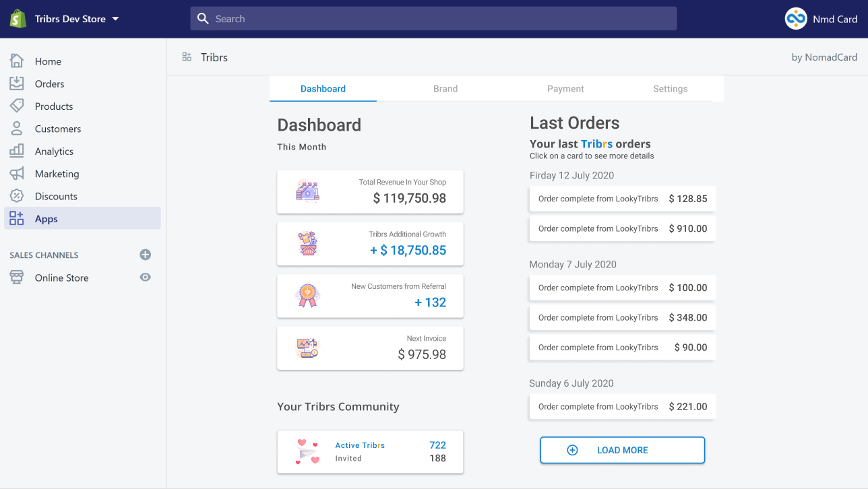Select Apps in the sidebar
Image resolution: width=868 pixels, height=489 pixels.
click(x=82, y=218)
